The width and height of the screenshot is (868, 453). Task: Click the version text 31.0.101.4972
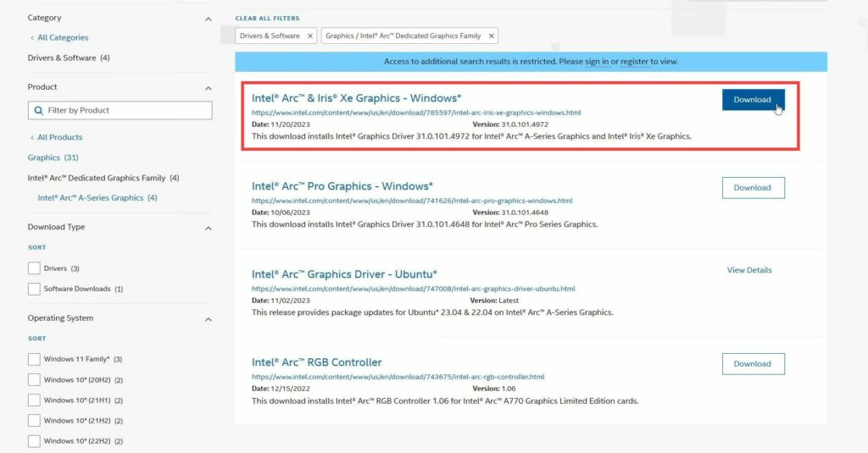pos(525,124)
